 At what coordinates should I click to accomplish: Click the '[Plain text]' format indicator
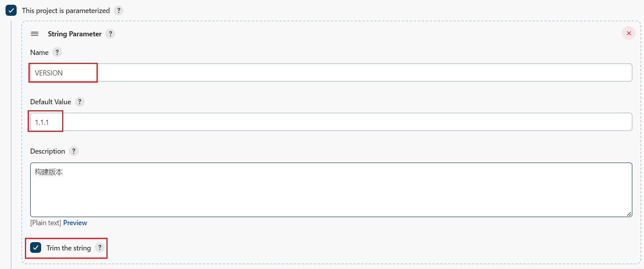click(45, 223)
